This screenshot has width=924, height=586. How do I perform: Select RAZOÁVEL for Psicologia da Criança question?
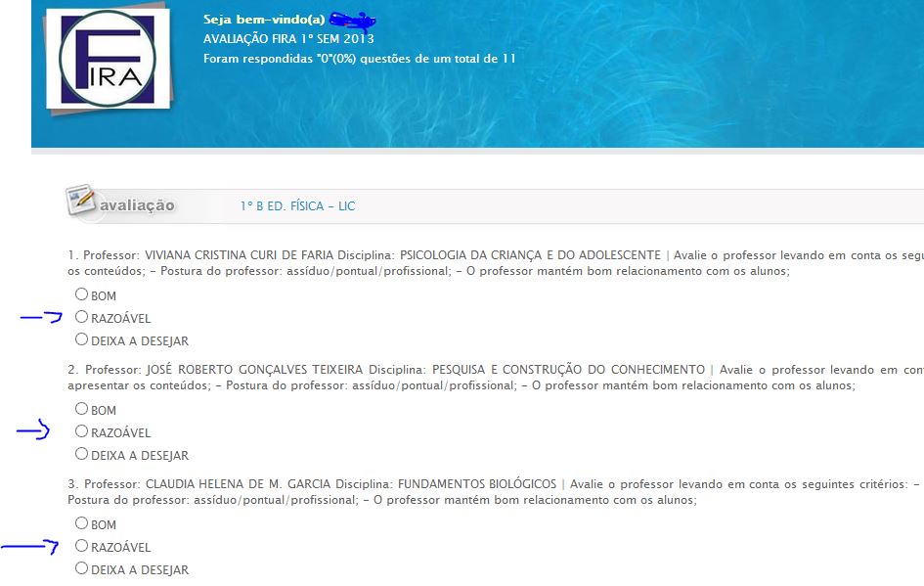(81, 317)
